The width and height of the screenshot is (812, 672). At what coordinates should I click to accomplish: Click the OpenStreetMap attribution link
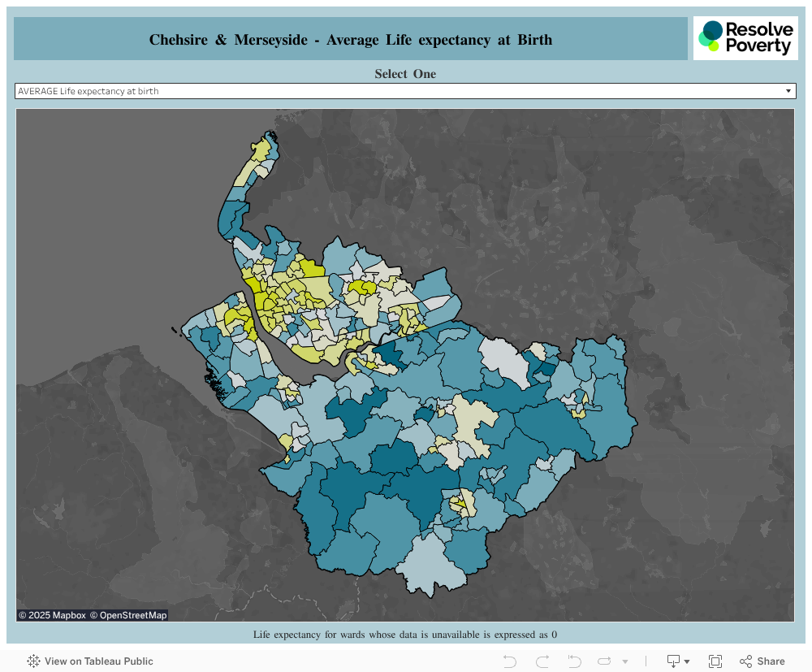(128, 615)
